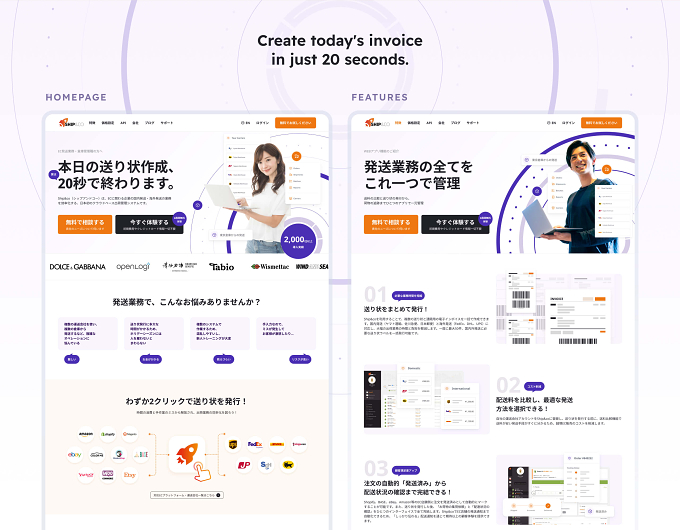Open the EN language selector in Homepage header
This screenshot has width=680, height=530.
[246, 123]
